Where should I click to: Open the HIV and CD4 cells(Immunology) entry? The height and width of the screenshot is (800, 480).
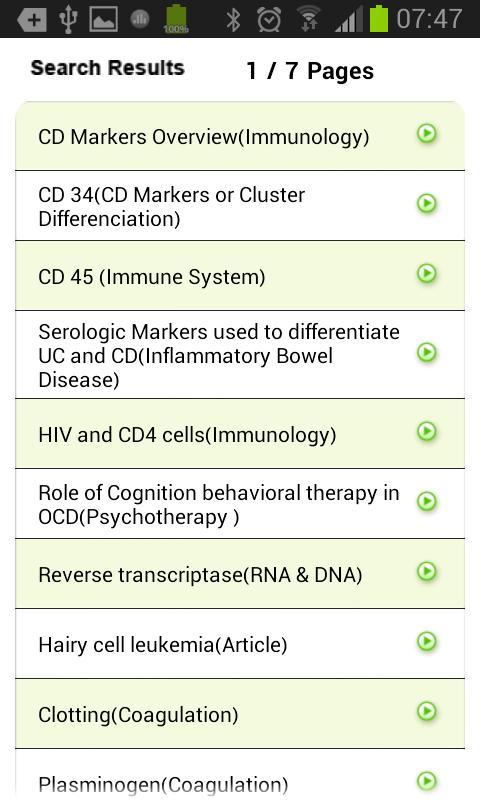(240, 434)
